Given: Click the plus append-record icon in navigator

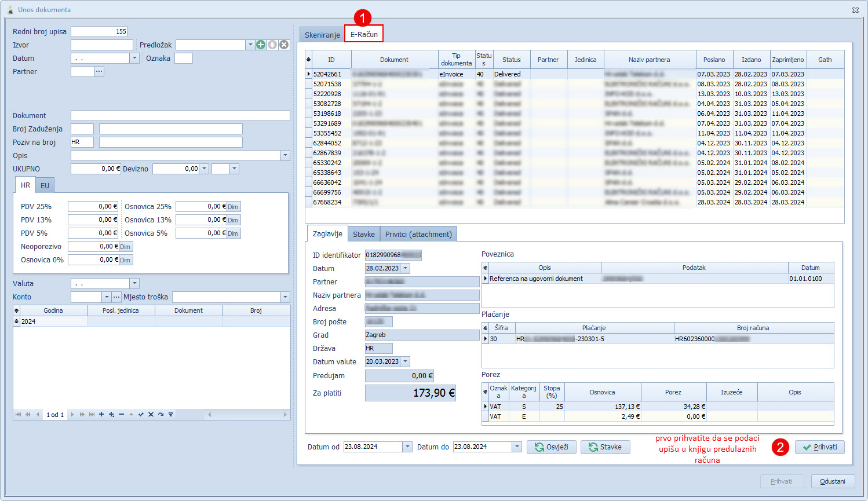Looking at the screenshot, I should point(101,415).
